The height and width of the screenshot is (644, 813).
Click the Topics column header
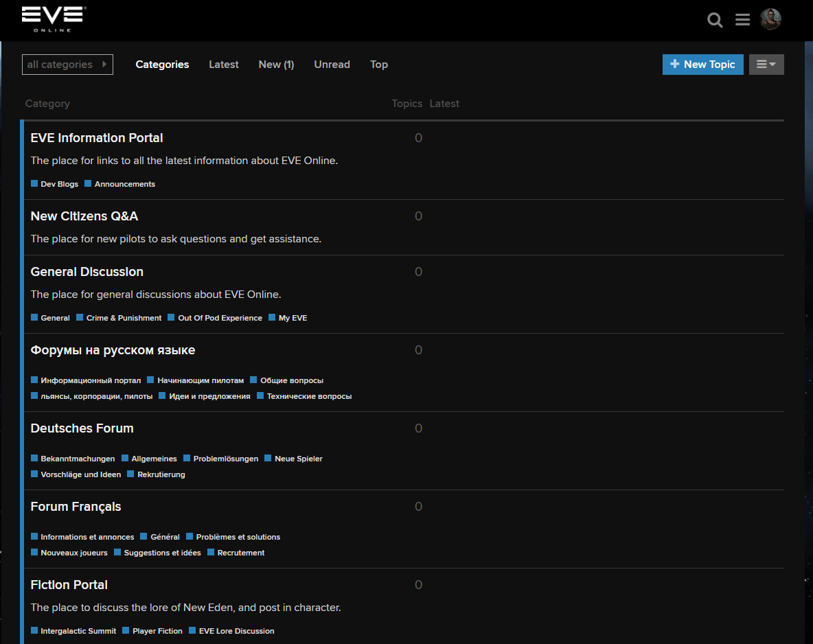click(x=407, y=104)
